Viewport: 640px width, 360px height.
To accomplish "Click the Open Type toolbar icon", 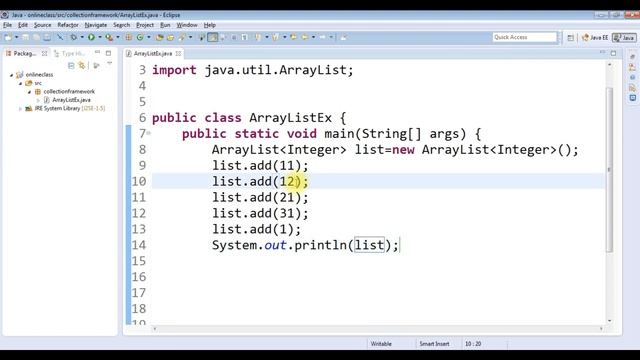I will (159, 37).
